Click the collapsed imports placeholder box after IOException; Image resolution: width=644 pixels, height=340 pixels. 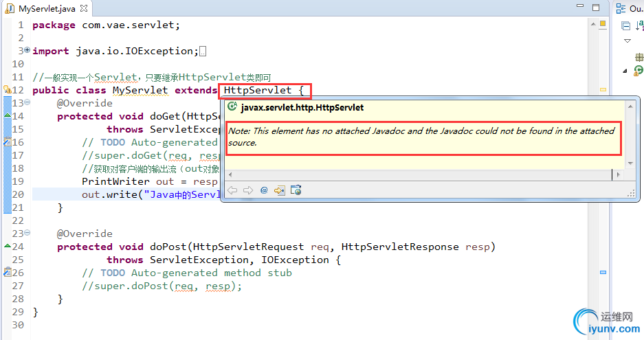[203, 52]
